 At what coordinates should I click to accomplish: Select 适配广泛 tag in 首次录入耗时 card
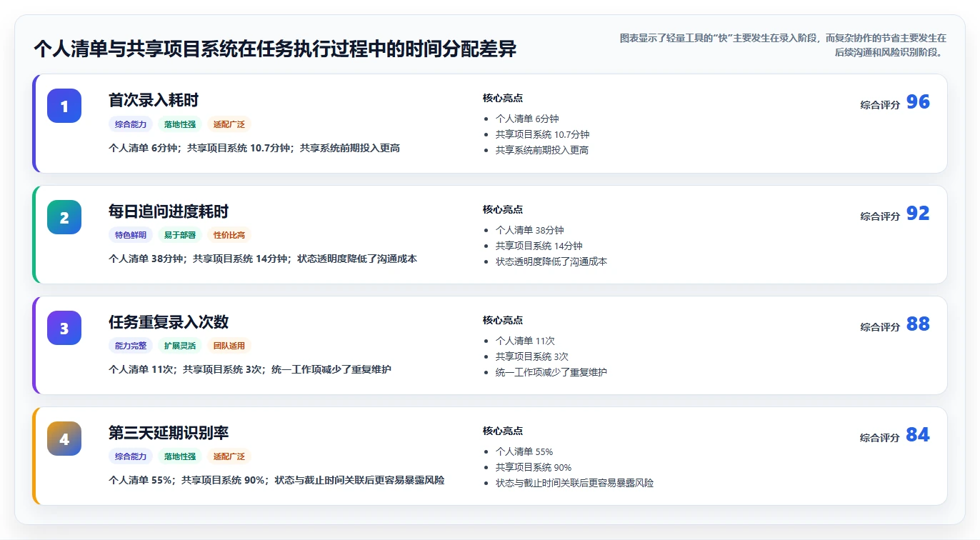229,124
